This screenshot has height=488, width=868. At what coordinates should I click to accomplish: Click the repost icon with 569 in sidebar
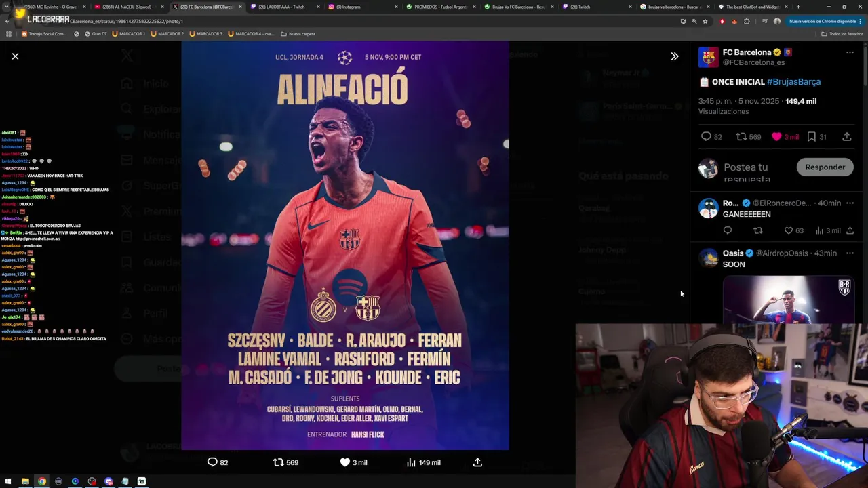tap(741, 136)
